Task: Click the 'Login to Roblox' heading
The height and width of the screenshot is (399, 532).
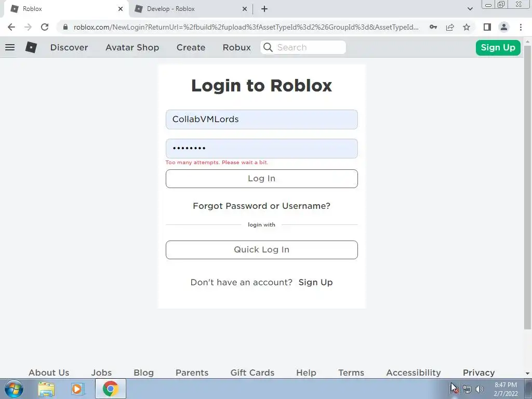Action: point(262,86)
